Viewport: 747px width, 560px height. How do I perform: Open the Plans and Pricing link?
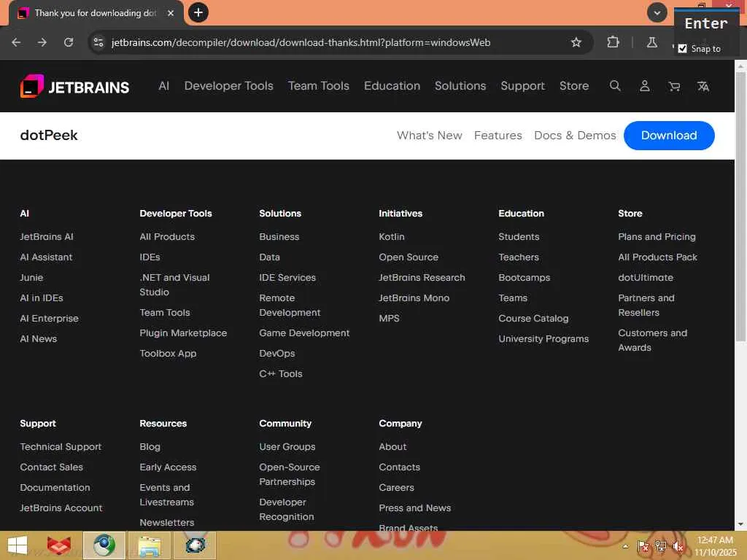(x=657, y=237)
